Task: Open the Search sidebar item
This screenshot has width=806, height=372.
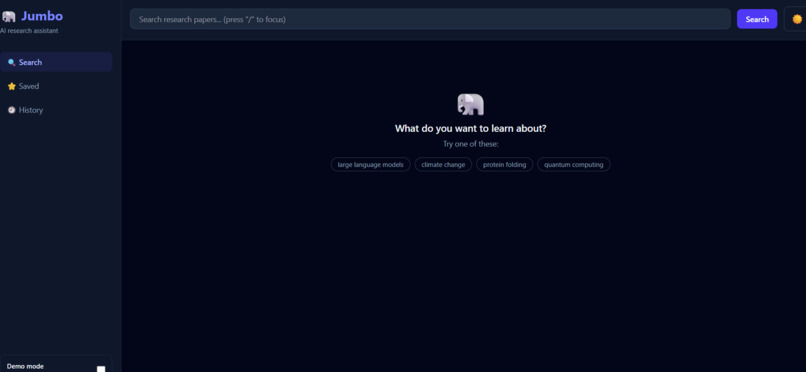Action: pos(56,62)
